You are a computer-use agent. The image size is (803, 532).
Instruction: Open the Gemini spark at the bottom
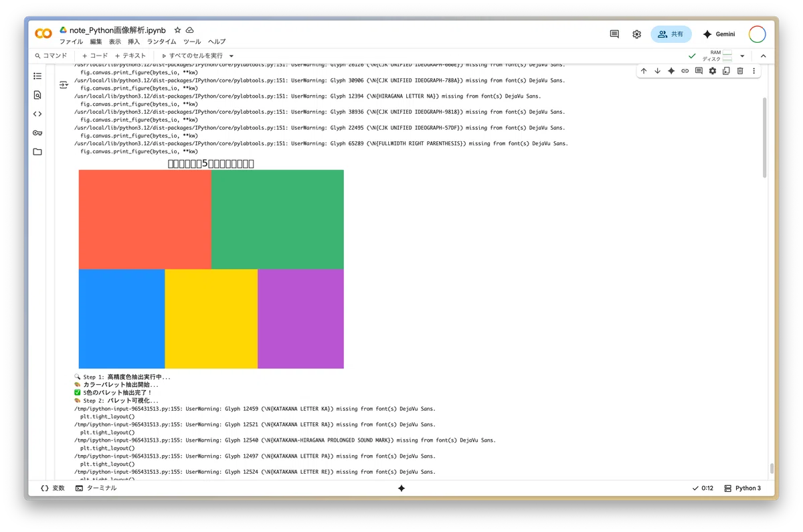(401, 489)
